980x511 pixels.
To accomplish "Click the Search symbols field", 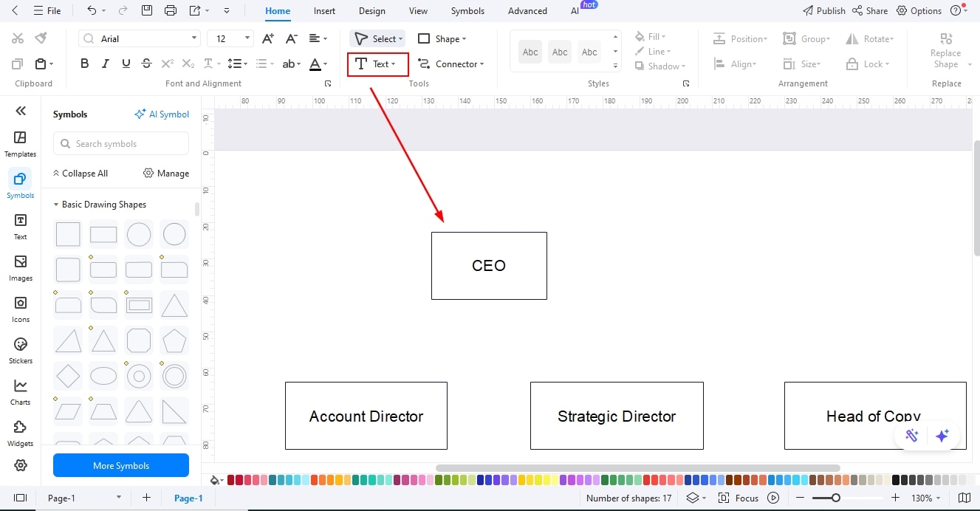I will (x=120, y=143).
